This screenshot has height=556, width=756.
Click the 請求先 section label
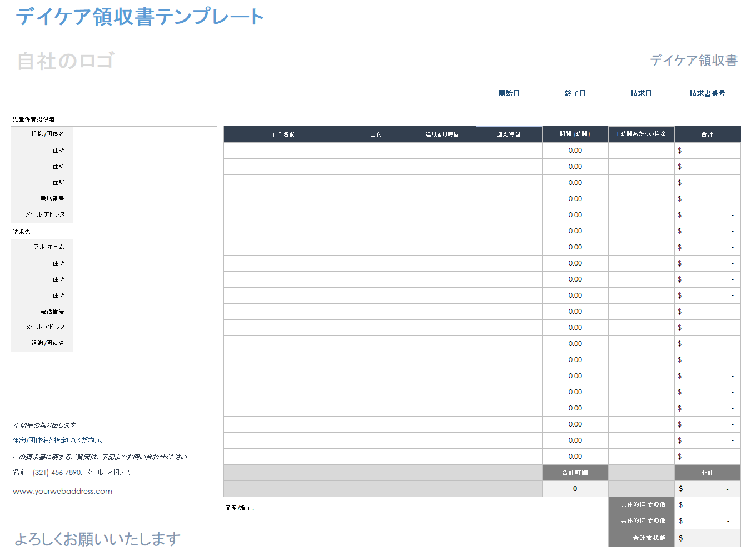(22, 232)
